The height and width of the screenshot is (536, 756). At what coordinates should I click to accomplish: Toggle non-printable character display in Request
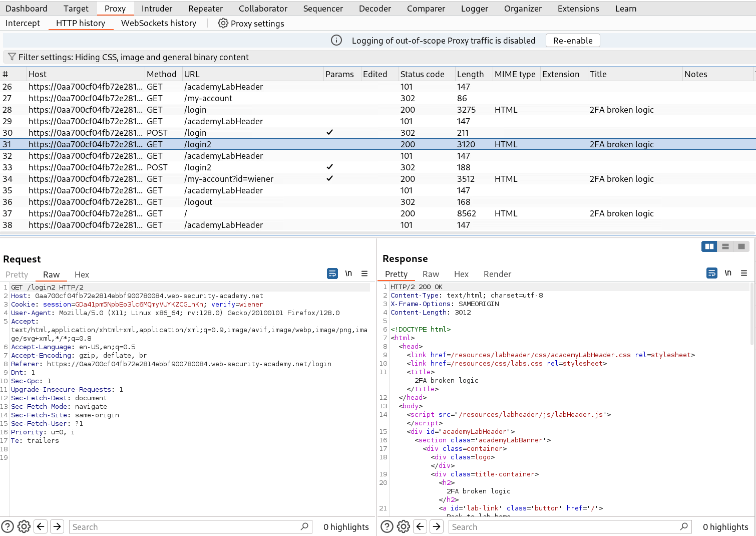coord(348,274)
